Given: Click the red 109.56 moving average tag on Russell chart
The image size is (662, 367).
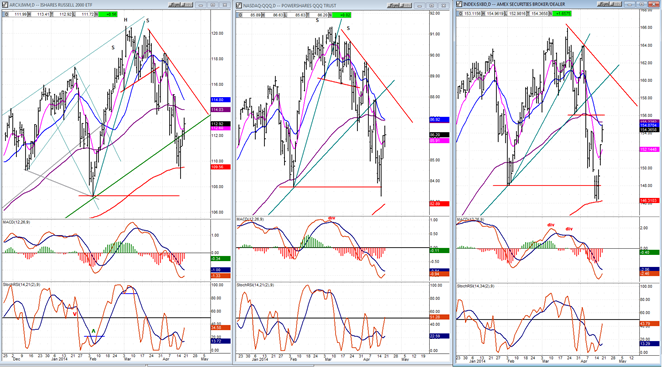Looking at the screenshot, I should point(220,167).
